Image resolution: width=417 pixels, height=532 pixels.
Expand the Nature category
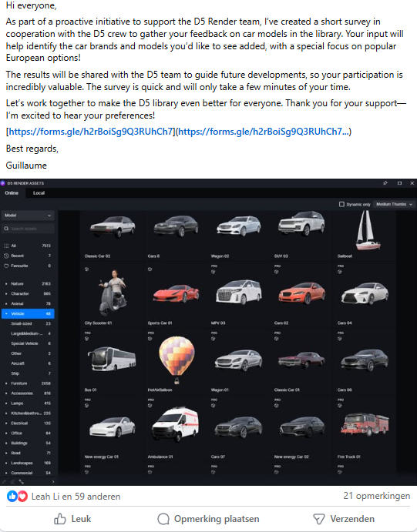coord(6,283)
